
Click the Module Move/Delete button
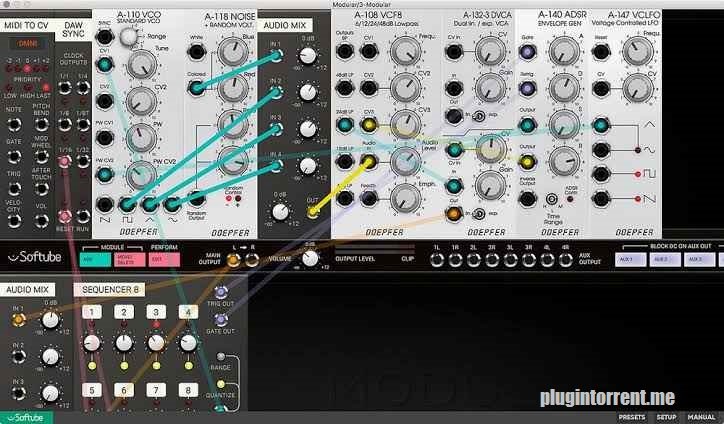pyautogui.click(x=130, y=260)
